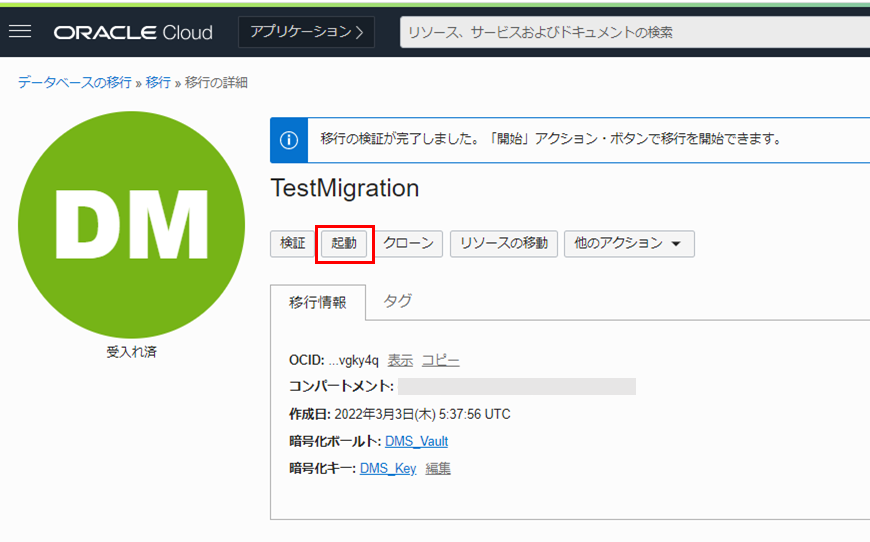This screenshot has width=870, height=542.
Task: Open the DMS_Vault link
Action: 416,441
